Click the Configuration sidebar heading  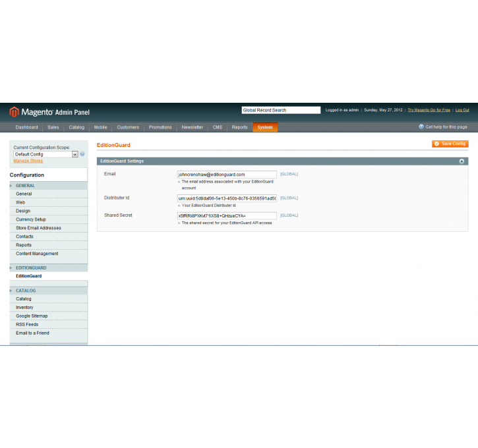tap(27, 175)
